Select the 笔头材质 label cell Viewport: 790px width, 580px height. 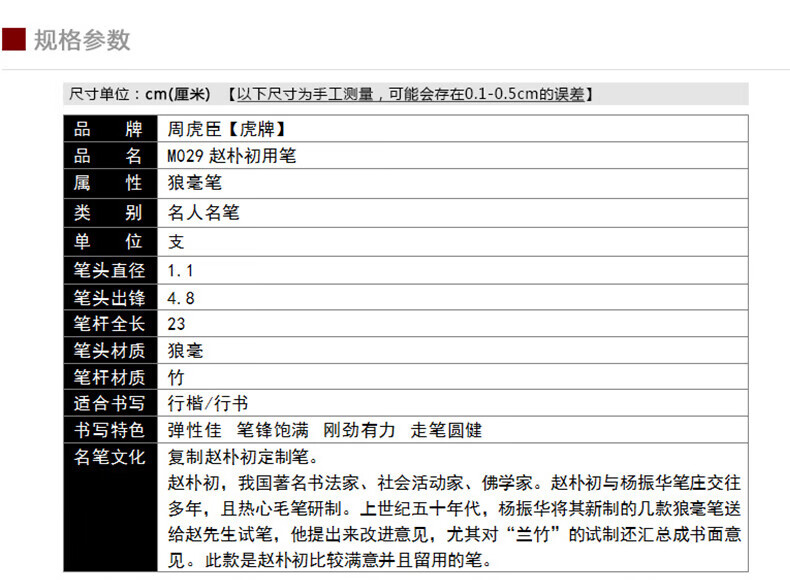tap(110, 350)
